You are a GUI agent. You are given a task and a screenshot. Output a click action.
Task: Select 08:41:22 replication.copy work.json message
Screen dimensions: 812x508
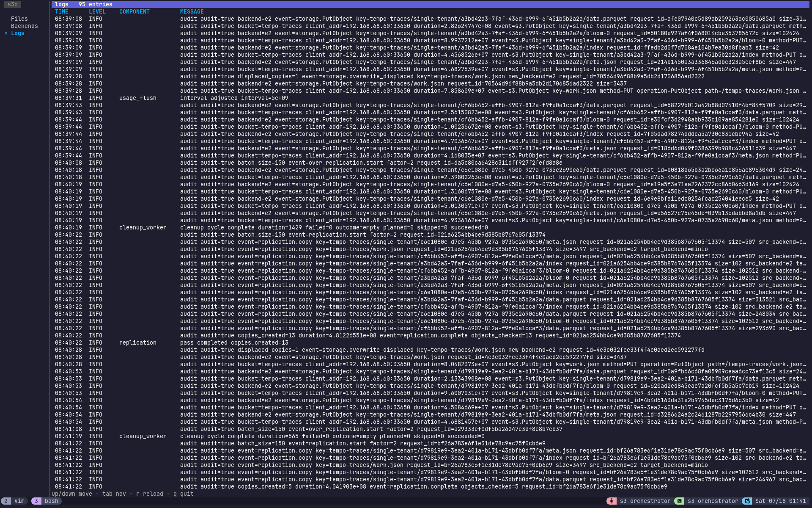click(444, 465)
